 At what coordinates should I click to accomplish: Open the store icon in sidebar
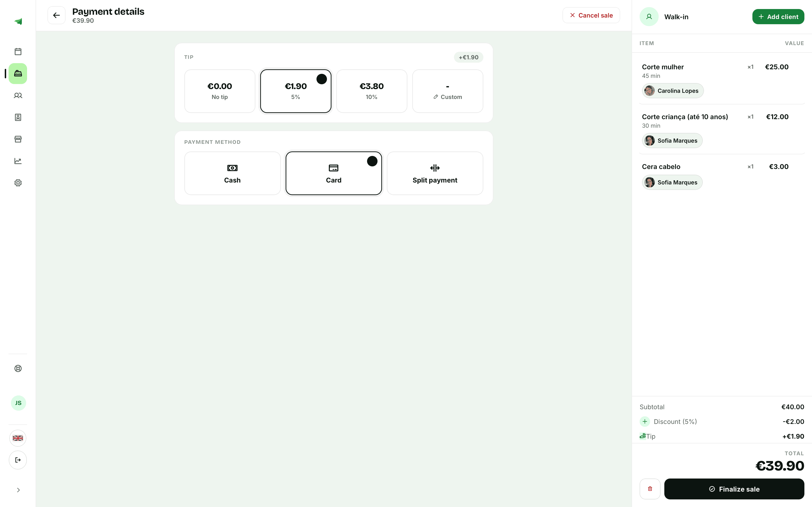tap(18, 139)
